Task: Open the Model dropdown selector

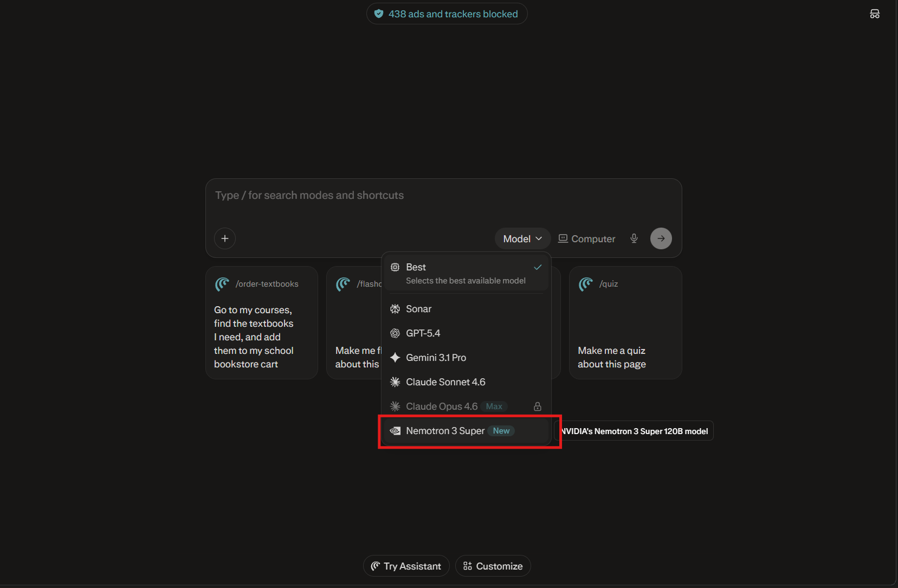Action: pyautogui.click(x=522, y=238)
